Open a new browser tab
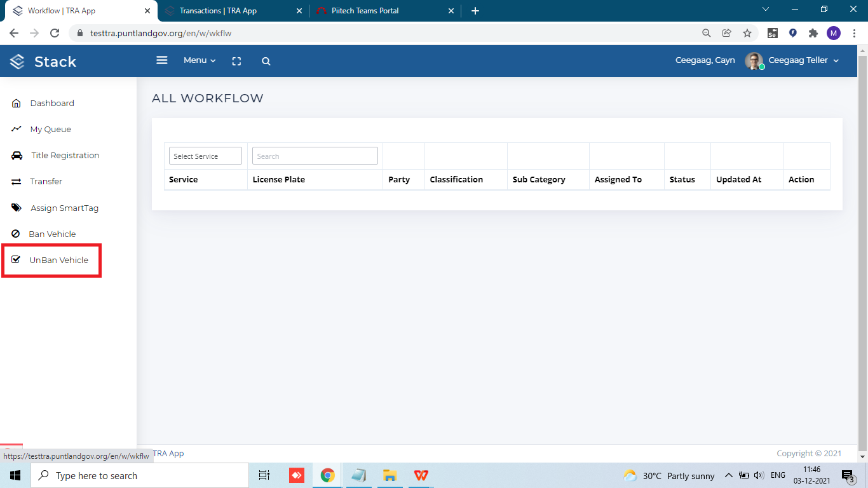 475,11
